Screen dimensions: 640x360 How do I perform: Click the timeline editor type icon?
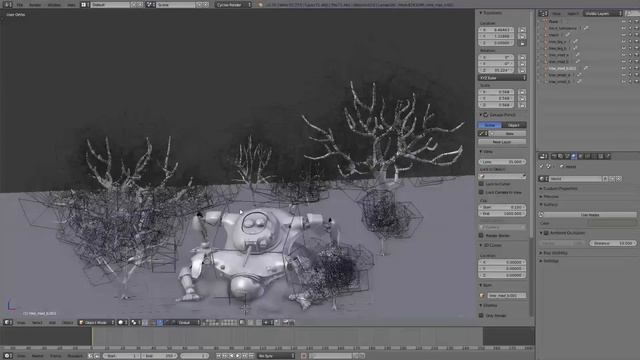(8, 356)
